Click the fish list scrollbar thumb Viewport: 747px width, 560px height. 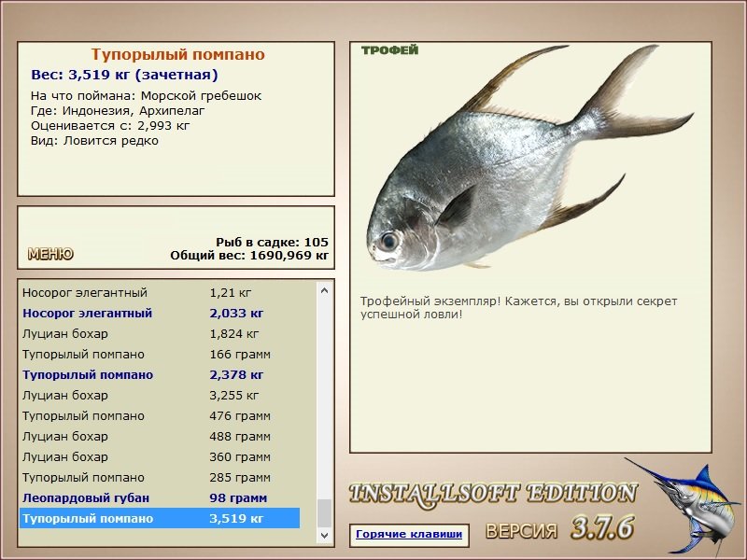[324, 513]
